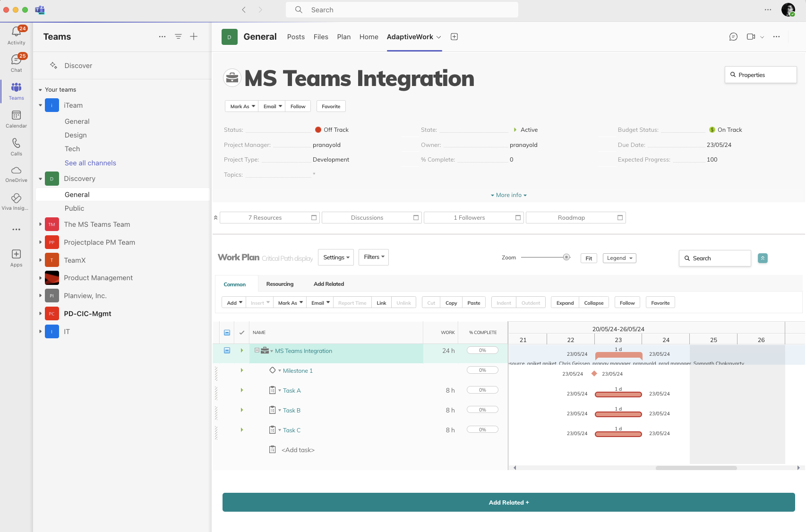Click the filter teams icon
Viewport: 806px width, 532px height.
pos(178,36)
